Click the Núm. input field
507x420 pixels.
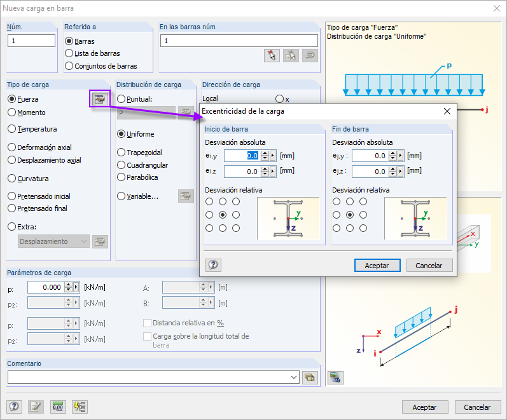pyautogui.click(x=31, y=41)
